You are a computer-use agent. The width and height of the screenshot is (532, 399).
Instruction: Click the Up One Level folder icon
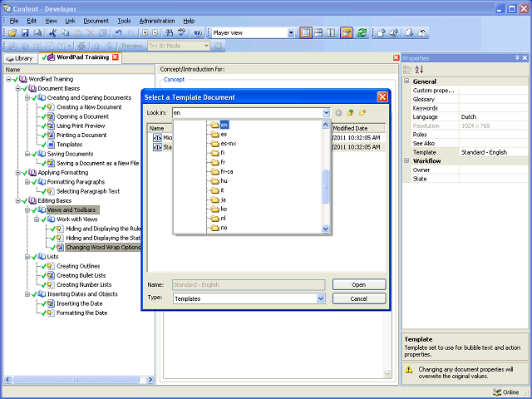point(351,112)
